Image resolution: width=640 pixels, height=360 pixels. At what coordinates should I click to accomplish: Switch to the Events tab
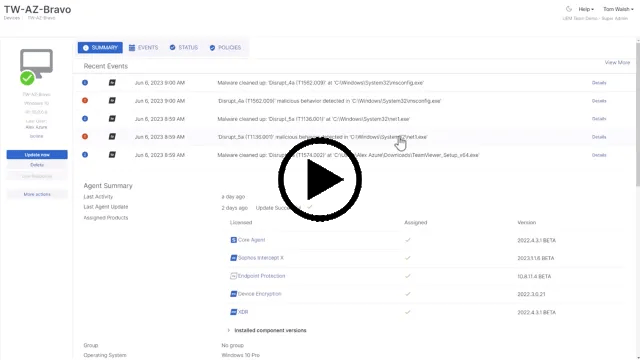[143, 48]
